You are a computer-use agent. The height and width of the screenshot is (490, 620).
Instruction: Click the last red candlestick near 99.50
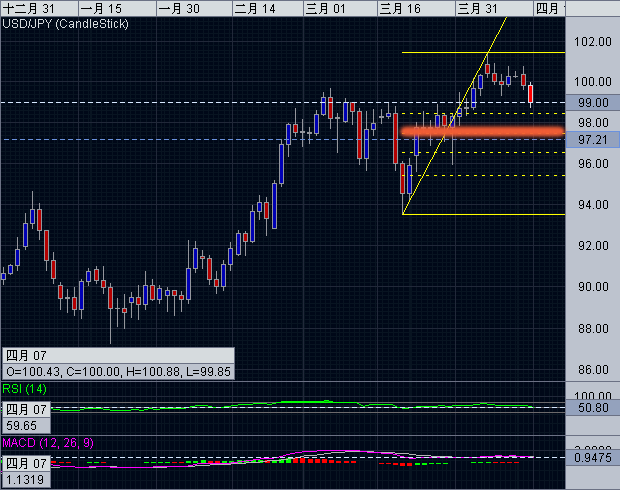(x=530, y=94)
